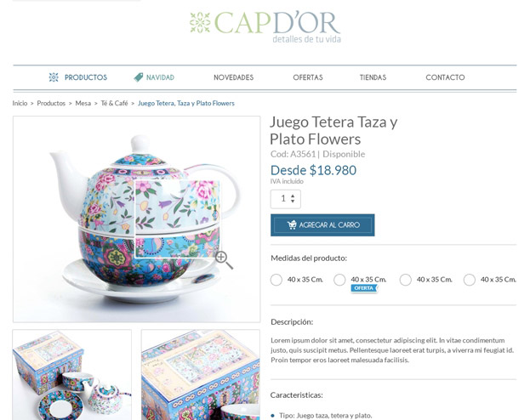Decrease quantity with the down arrow
The width and height of the screenshot is (530, 420).
pyautogui.click(x=293, y=201)
